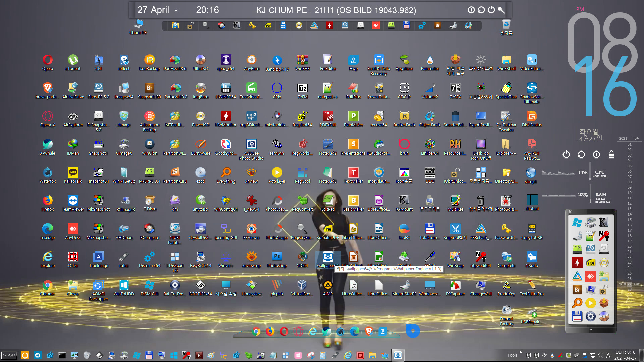Image resolution: width=644 pixels, height=362 pixels.
Task: Open the WinRAR shortcut
Action: click(302, 63)
